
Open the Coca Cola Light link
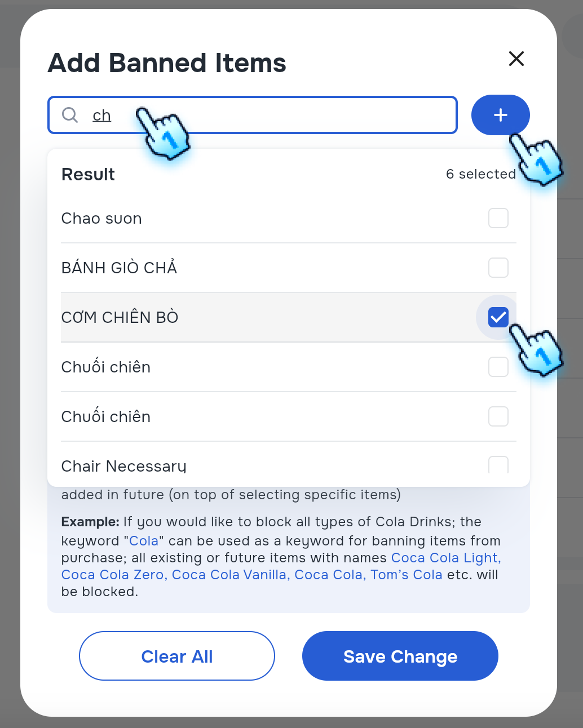[445, 558]
